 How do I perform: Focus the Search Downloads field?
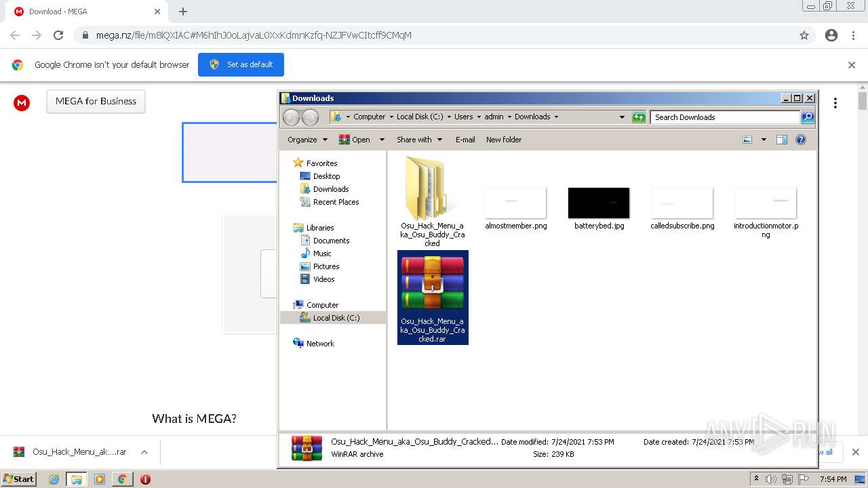pyautogui.click(x=725, y=117)
